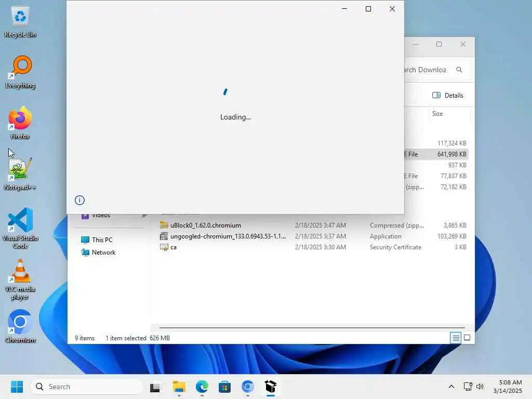Open File Explorer from taskbar
The image size is (532, 399).
[179, 387]
